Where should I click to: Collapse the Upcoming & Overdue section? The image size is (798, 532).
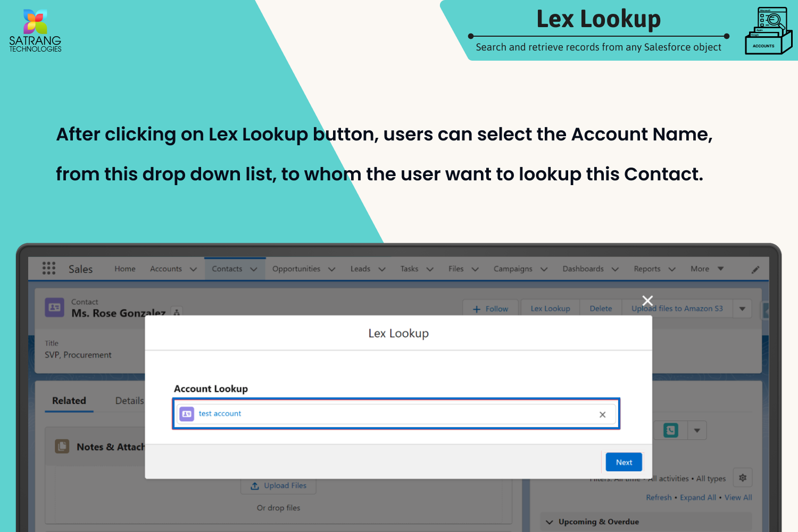(x=550, y=522)
